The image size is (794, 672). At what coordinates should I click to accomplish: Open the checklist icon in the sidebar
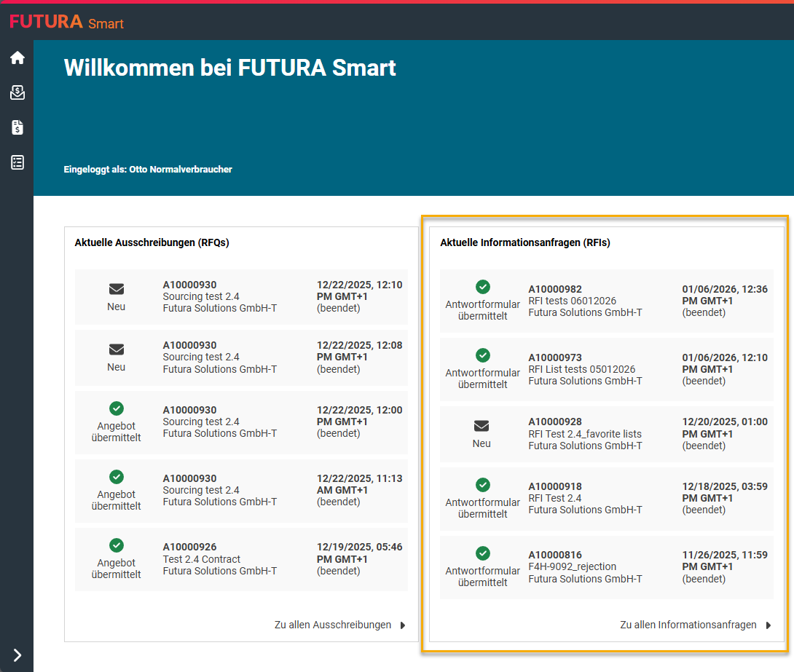tap(17, 162)
